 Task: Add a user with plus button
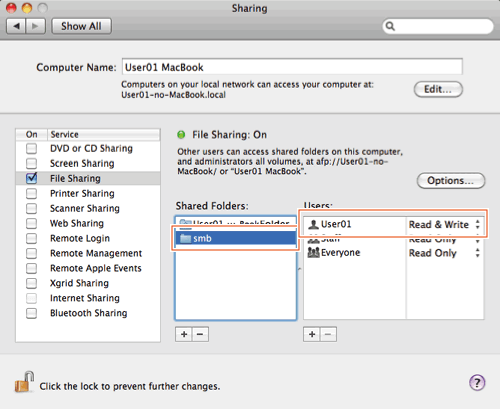[x=312, y=334]
